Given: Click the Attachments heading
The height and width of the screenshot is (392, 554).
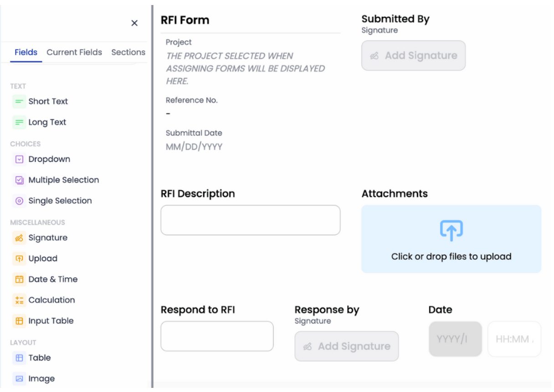Looking at the screenshot, I should pyautogui.click(x=395, y=194).
